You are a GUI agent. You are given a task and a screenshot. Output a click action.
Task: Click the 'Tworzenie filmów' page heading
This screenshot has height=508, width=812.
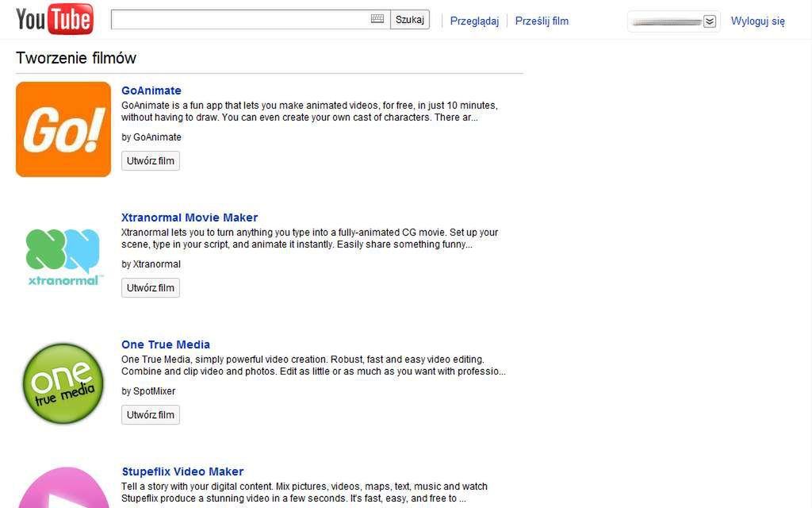coord(76,57)
